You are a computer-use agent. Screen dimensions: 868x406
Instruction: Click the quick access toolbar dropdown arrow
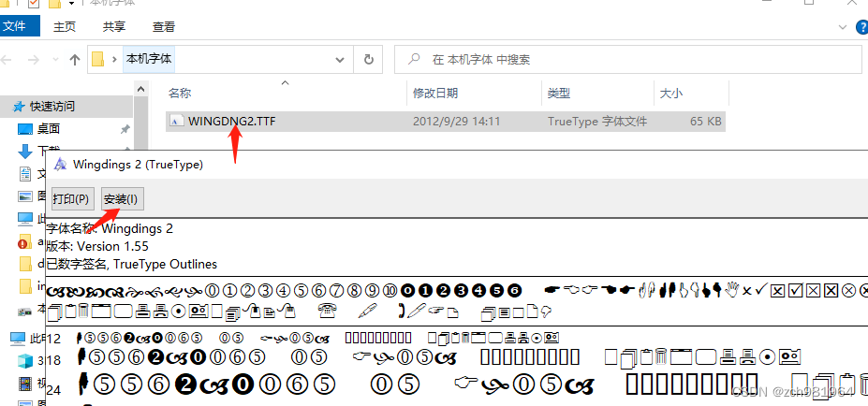pos(71,4)
